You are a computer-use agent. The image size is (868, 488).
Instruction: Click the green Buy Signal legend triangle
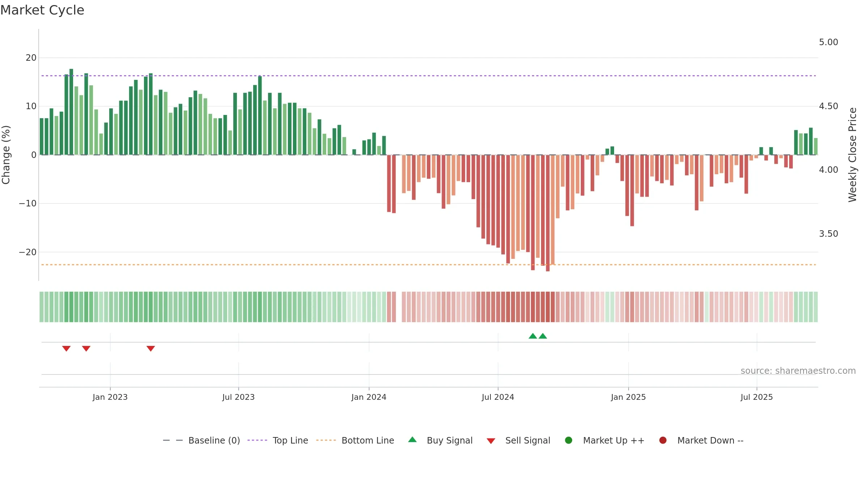pyautogui.click(x=412, y=440)
